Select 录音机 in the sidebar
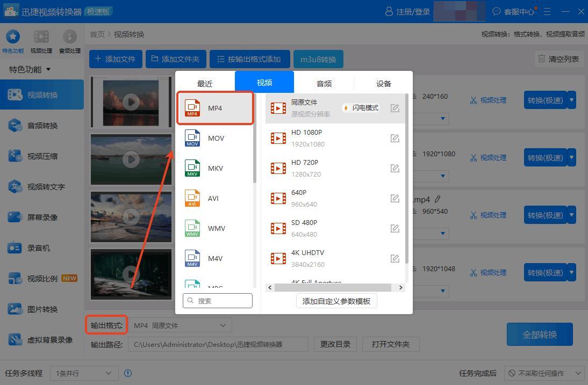588x385 pixels. [x=42, y=248]
